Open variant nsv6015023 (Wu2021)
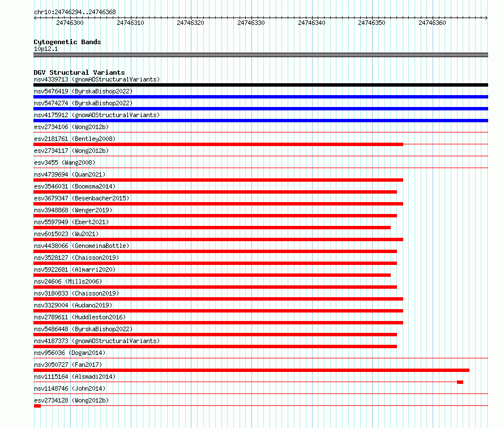This screenshot has height=428, width=504. (x=66, y=234)
